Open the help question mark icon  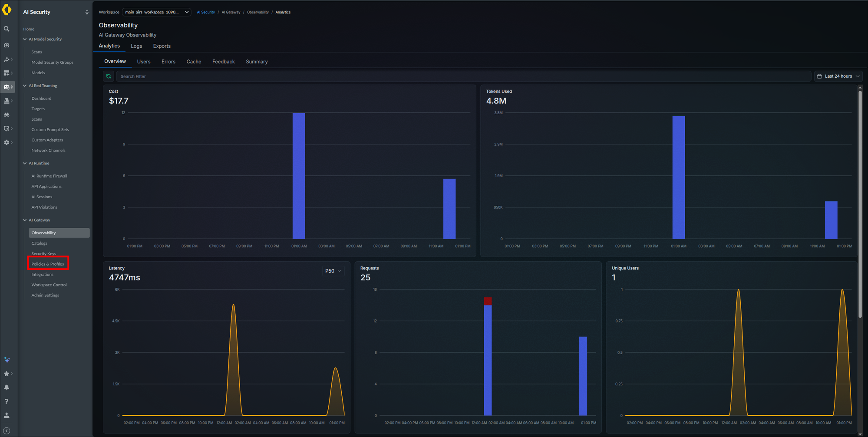tap(7, 401)
